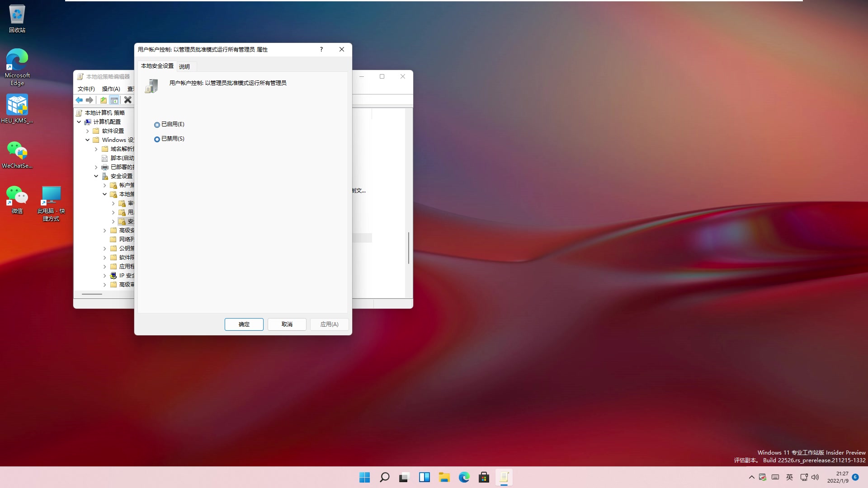
Task: Select the 已禁用(S) radio button
Action: [x=157, y=139]
